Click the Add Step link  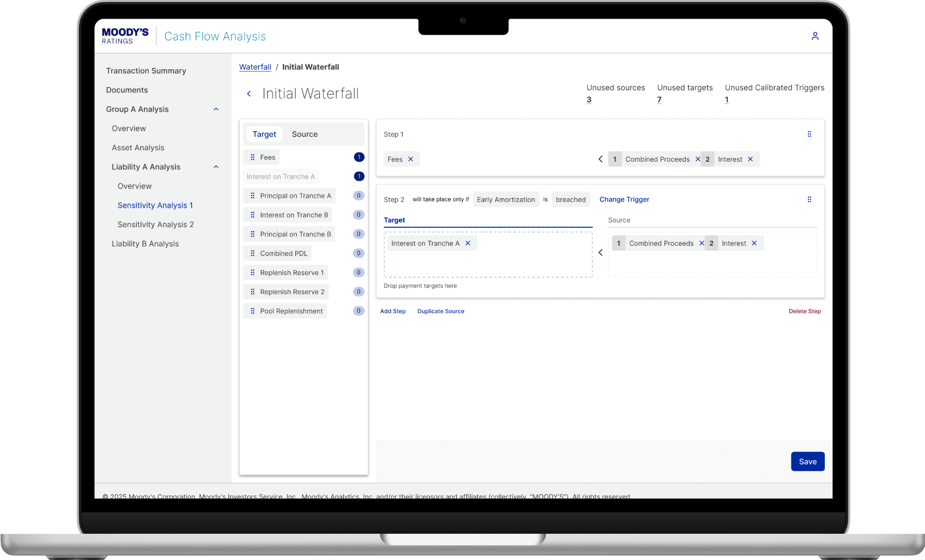click(x=393, y=311)
